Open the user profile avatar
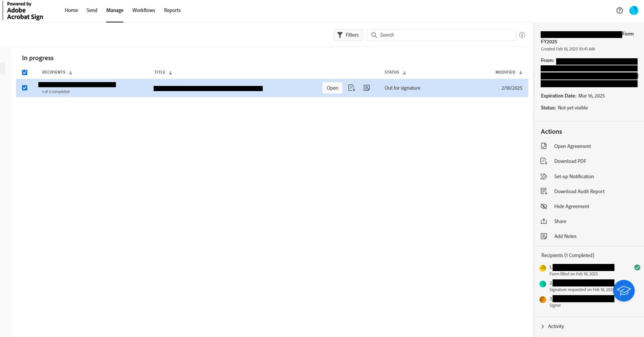The height and width of the screenshot is (337, 644). click(634, 10)
